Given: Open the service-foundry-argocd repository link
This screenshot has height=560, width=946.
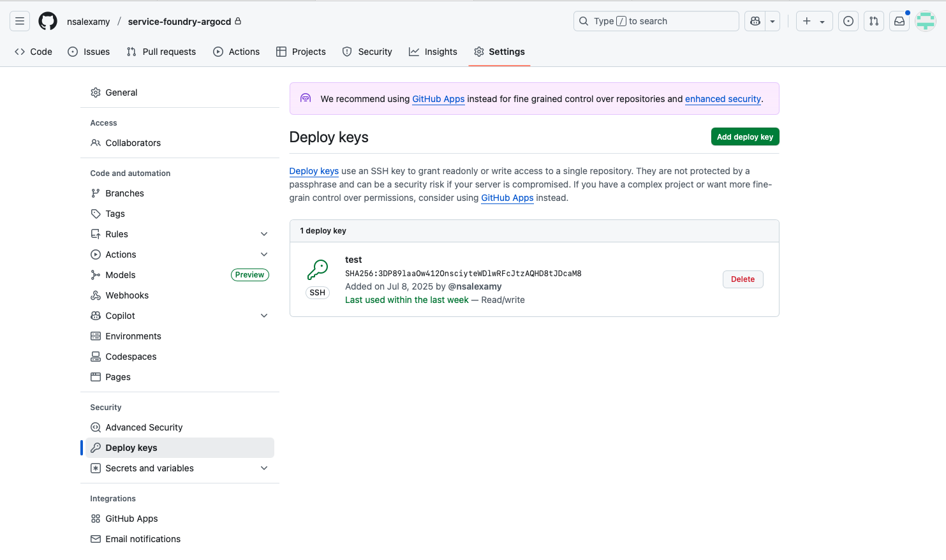Looking at the screenshot, I should (x=180, y=22).
